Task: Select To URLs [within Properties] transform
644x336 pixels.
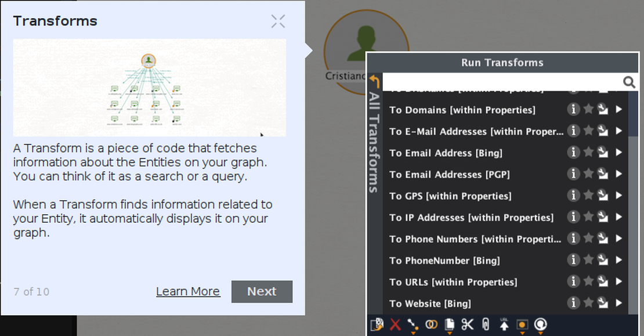Action: coord(453,282)
